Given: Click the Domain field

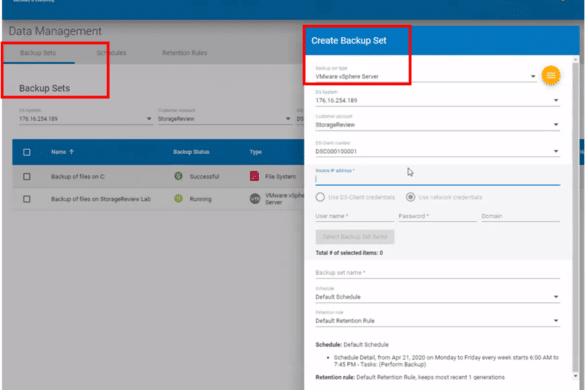Looking at the screenshot, I should click(520, 216).
